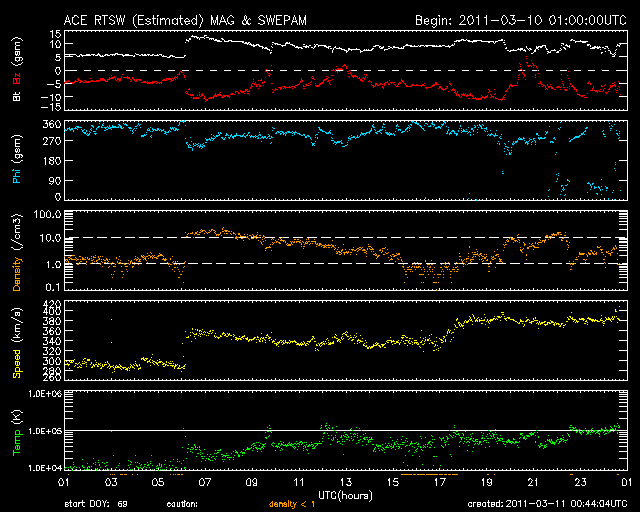Click the 1.0E+06 temperature scale value
Screen dimensions: 640x512
pos(45,394)
